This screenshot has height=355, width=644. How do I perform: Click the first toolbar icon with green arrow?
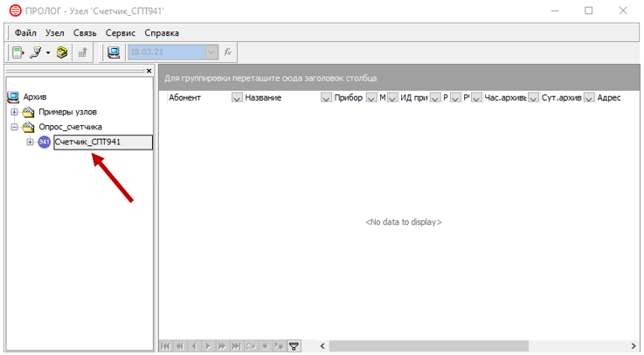click(x=17, y=52)
